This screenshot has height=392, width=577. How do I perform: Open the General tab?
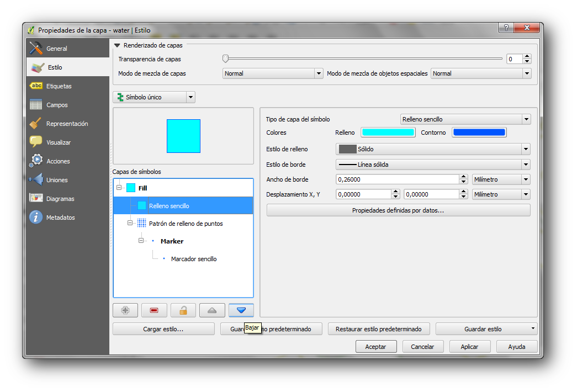[68, 48]
